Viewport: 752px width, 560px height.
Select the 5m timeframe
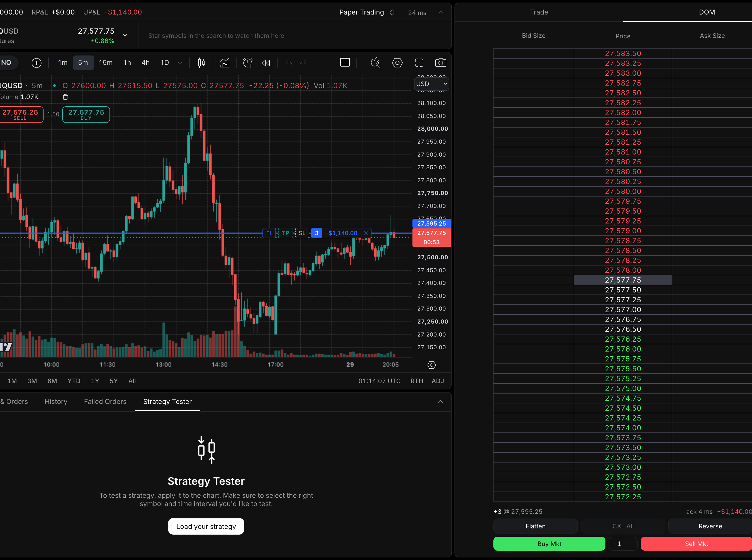click(83, 63)
